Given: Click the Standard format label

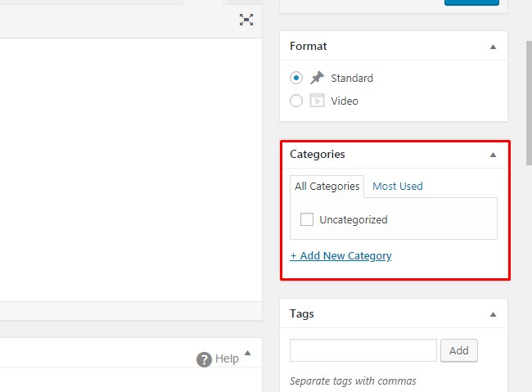Looking at the screenshot, I should coord(352,78).
